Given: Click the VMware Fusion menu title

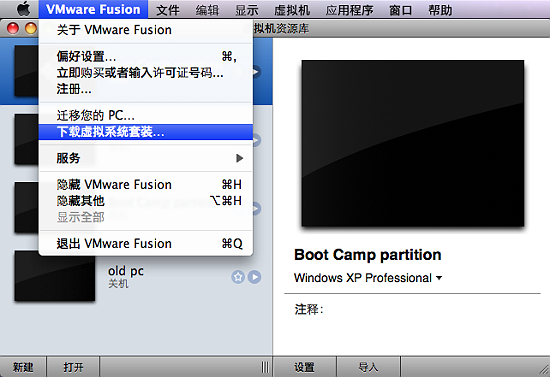Looking at the screenshot, I should point(93,9).
